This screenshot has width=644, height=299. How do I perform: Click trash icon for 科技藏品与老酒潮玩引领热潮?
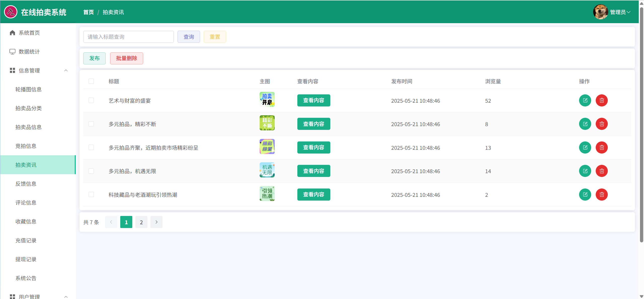601,195
